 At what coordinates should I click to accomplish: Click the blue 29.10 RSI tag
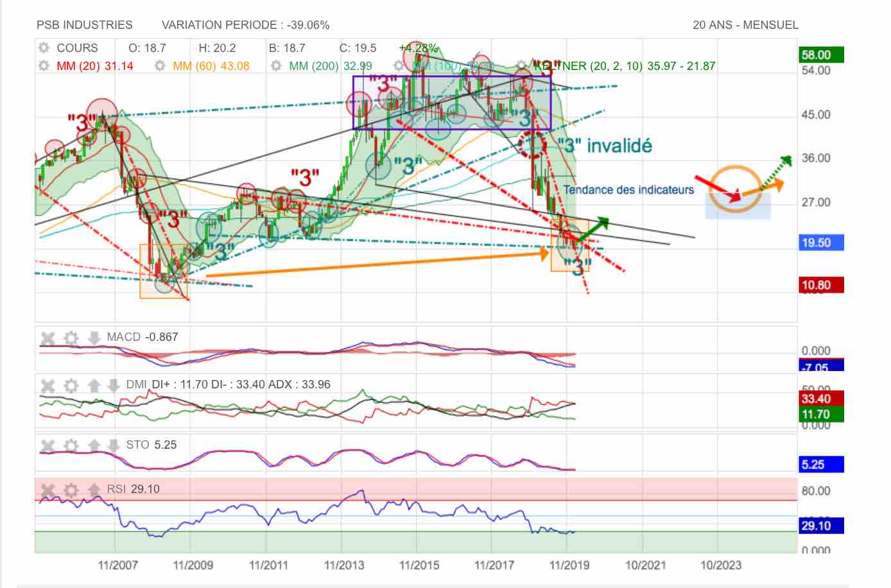[x=821, y=526]
